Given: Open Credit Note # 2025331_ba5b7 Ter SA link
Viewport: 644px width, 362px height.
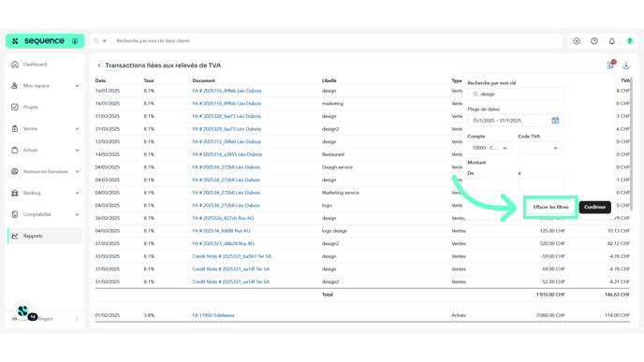Looking at the screenshot, I should click(x=231, y=256).
